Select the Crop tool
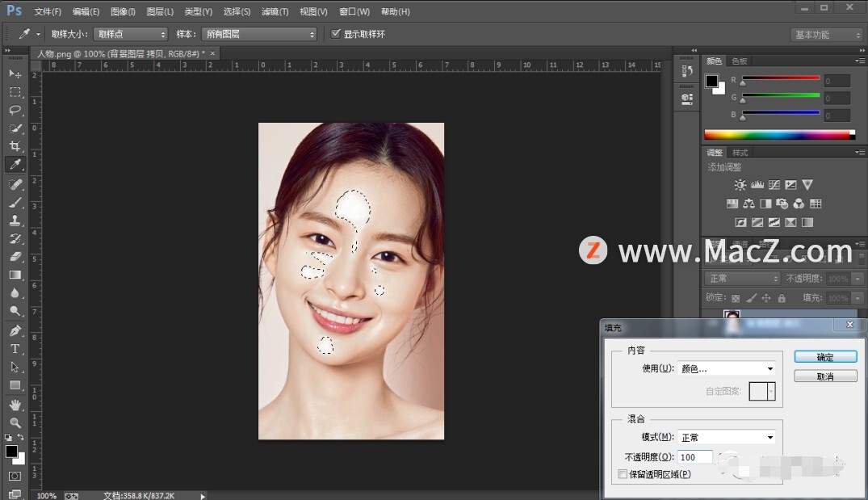The image size is (868, 500). pyautogui.click(x=15, y=146)
